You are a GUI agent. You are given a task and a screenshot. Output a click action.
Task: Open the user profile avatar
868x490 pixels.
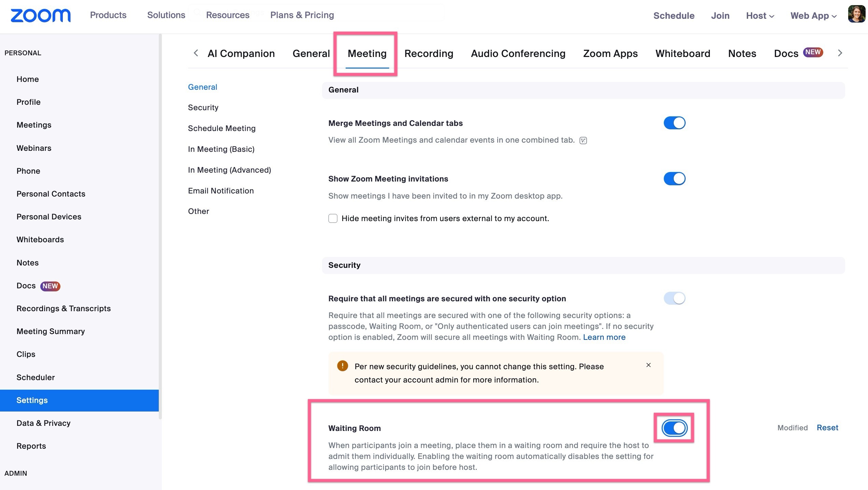click(x=856, y=15)
